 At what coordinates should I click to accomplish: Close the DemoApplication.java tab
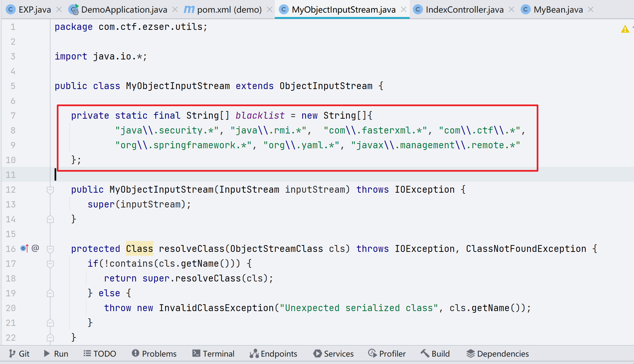175,10
